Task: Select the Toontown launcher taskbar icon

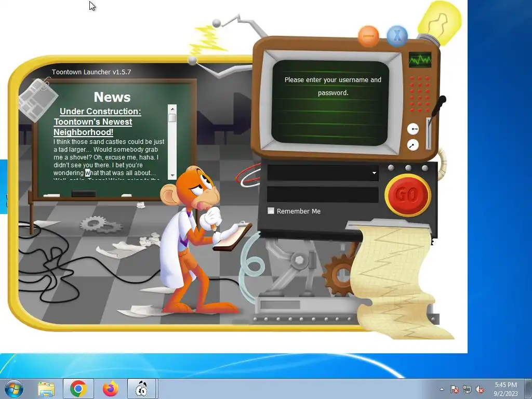Action: [x=141, y=389]
